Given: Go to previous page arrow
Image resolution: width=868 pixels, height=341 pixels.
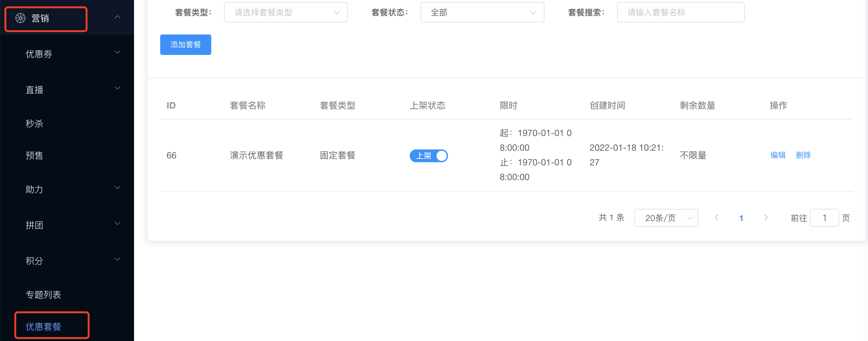Looking at the screenshot, I should [716, 218].
